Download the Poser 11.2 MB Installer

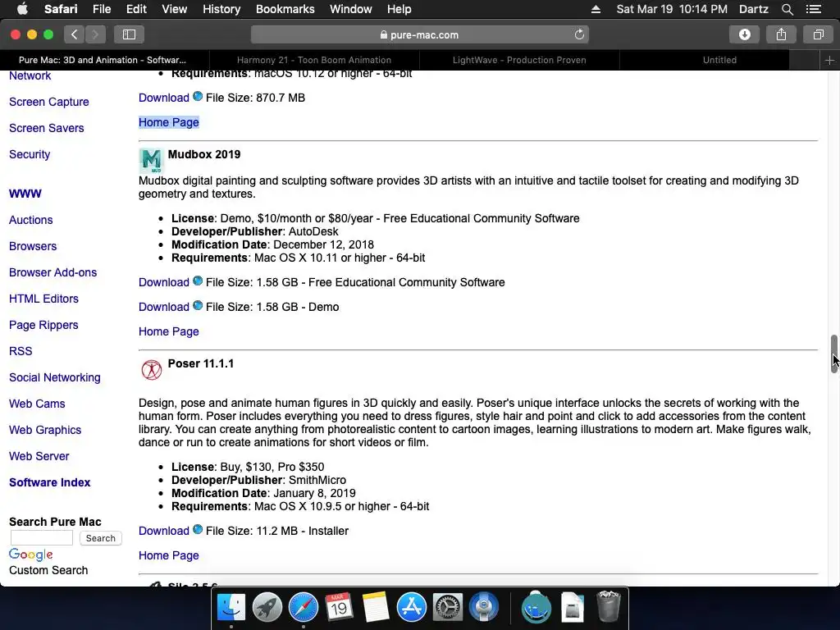(164, 531)
